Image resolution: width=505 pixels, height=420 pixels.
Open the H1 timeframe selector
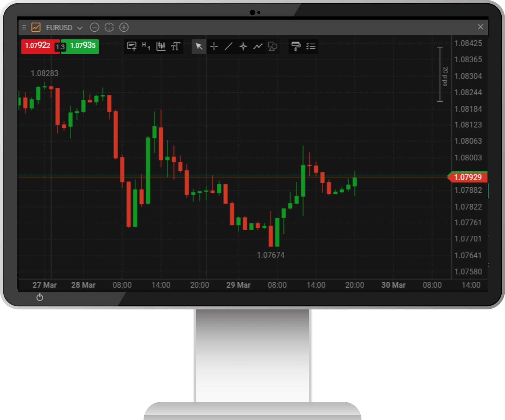146,46
